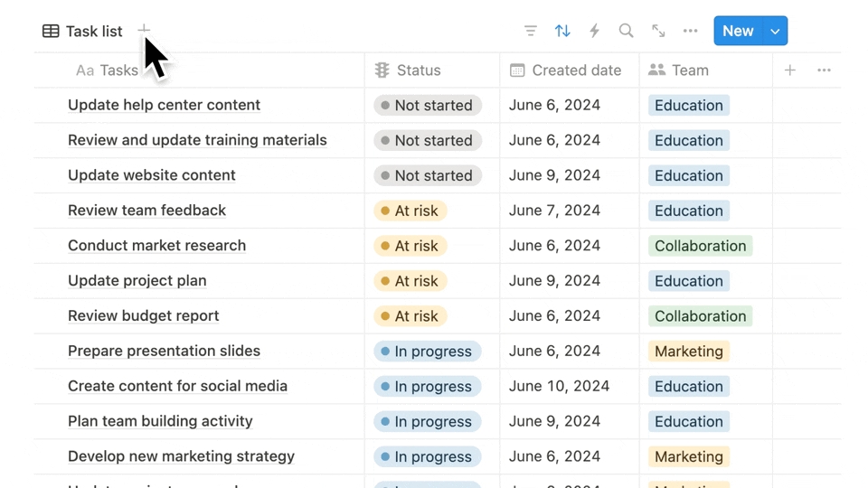Open the column header three-dot menu
Viewport: 868px width, 488px height.
pos(824,70)
